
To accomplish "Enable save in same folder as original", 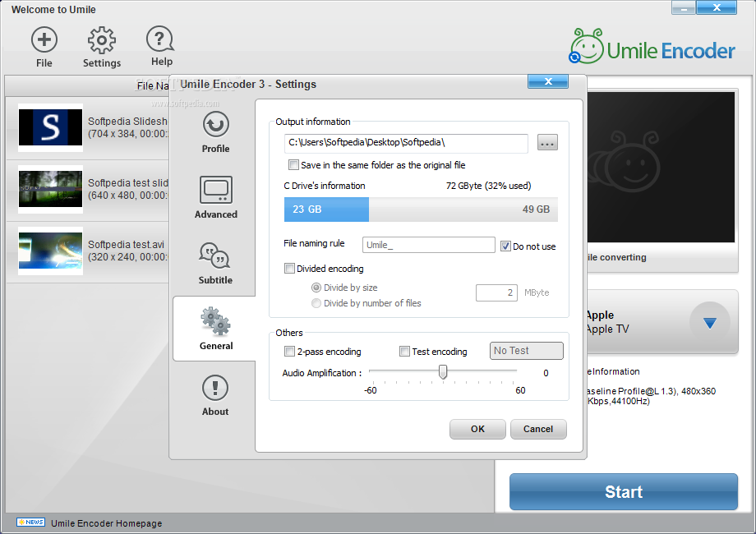I will point(293,165).
